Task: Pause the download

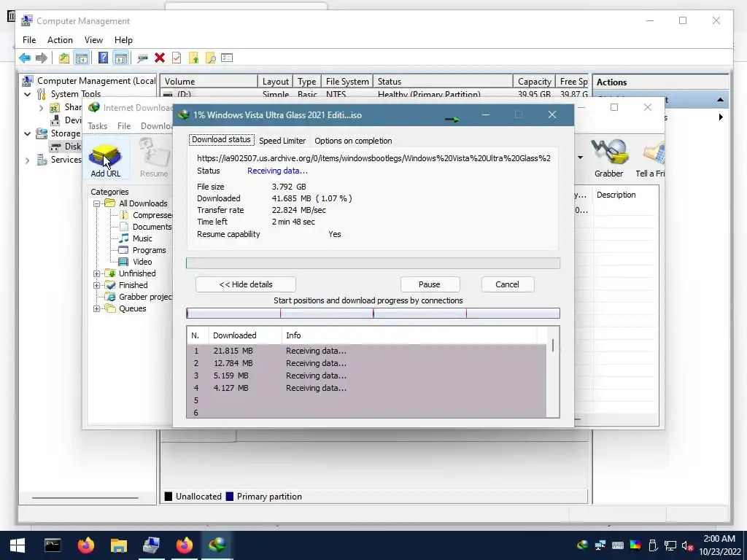Action: click(429, 284)
